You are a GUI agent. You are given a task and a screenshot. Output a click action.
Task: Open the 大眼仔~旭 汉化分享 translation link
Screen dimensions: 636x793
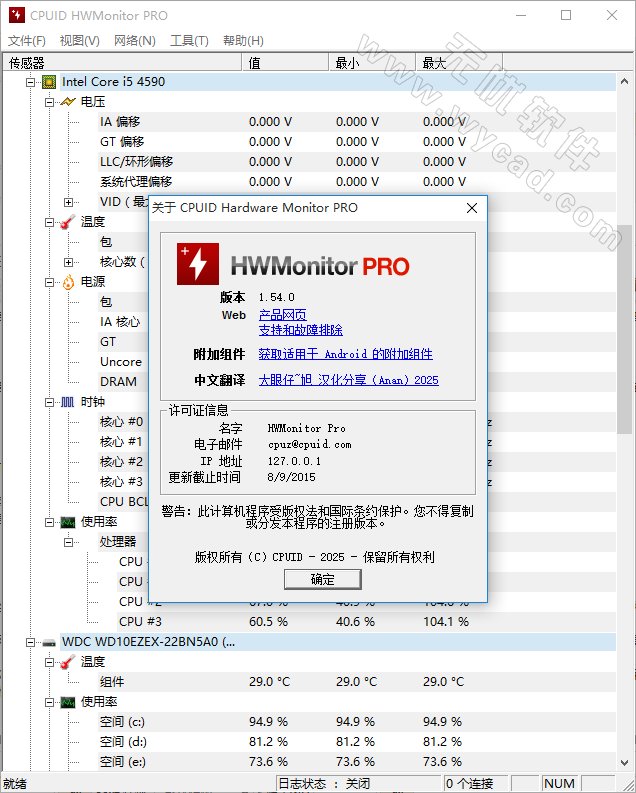click(x=348, y=380)
